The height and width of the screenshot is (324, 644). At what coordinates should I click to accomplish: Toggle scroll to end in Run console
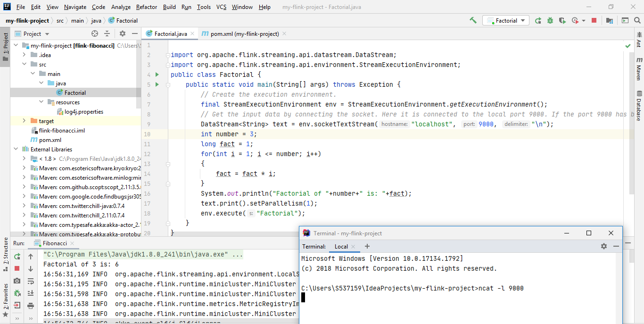click(x=31, y=293)
